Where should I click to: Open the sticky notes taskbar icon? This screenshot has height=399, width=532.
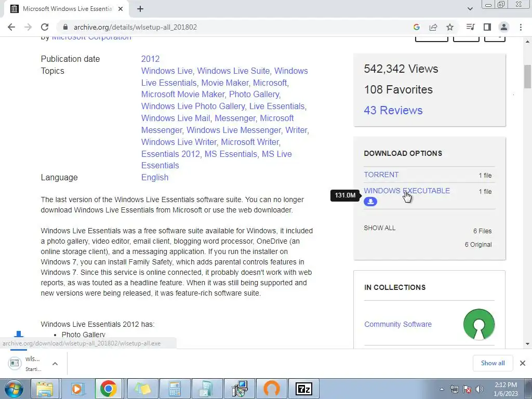(x=143, y=389)
